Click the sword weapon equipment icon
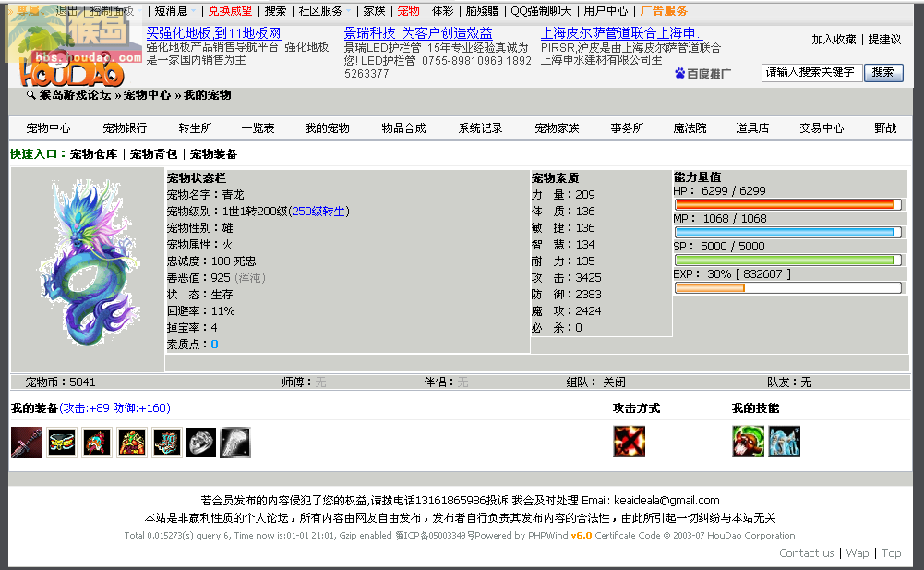The height and width of the screenshot is (570, 924). coord(27,442)
